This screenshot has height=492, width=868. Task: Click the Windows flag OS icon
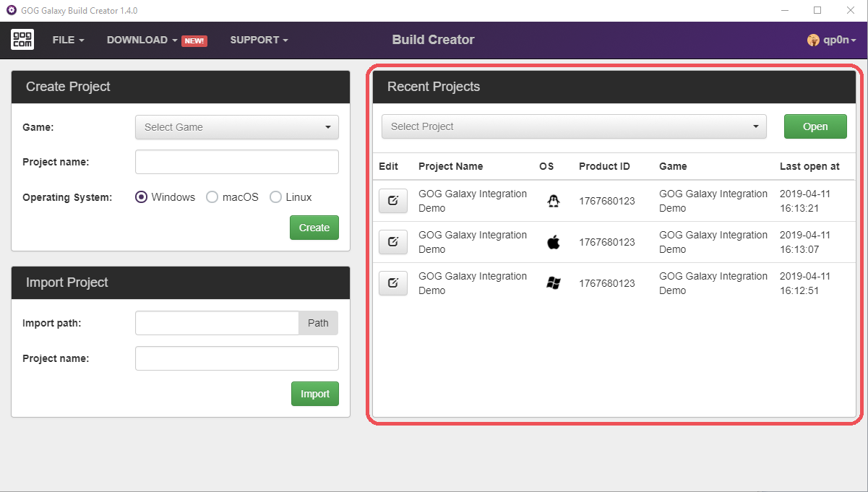(554, 283)
